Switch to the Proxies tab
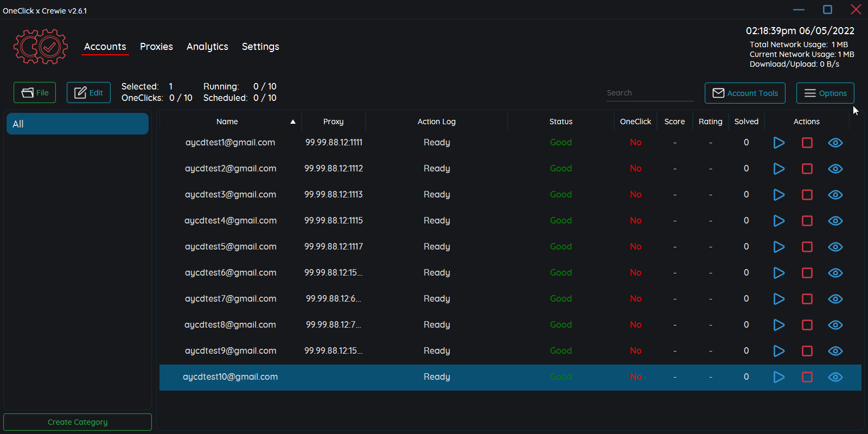868x434 pixels. pos(156,47)
